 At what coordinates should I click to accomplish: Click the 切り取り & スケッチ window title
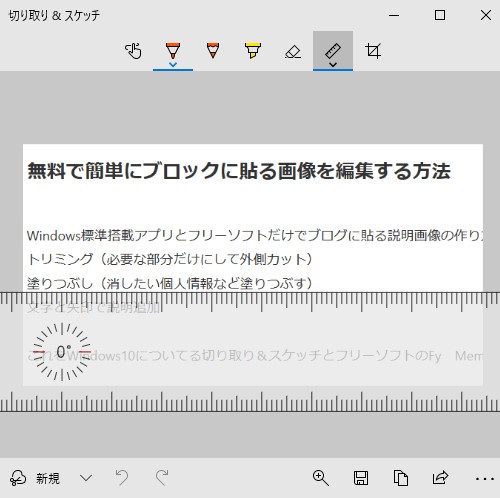point(54,15)
